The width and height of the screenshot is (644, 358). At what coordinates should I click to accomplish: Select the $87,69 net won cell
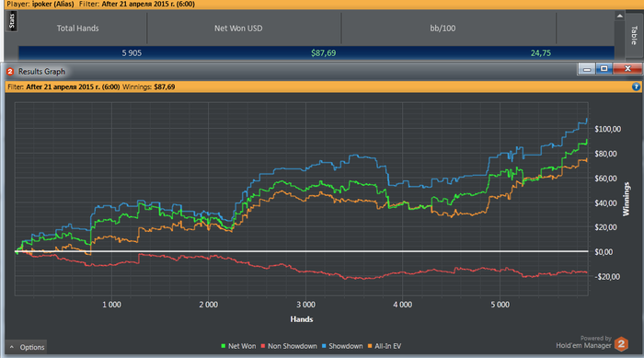click(x=323, y=53)
